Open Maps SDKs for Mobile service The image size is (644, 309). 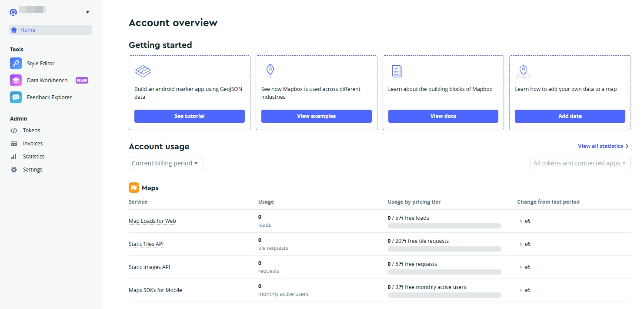[155, 290]
